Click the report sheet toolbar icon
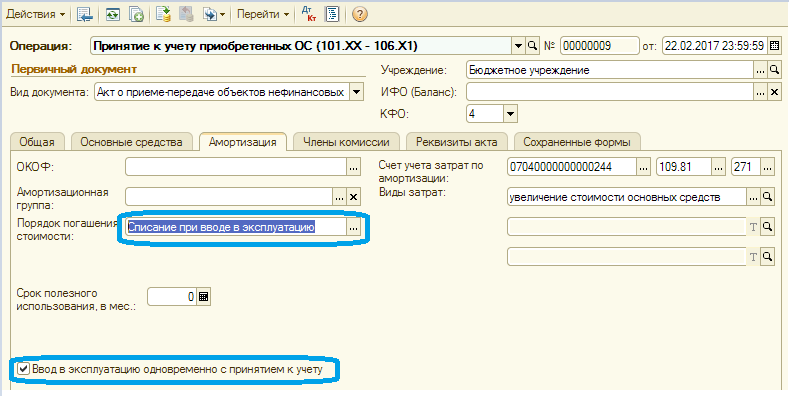This screenshot has width=789, height=396. pos(332,15)
